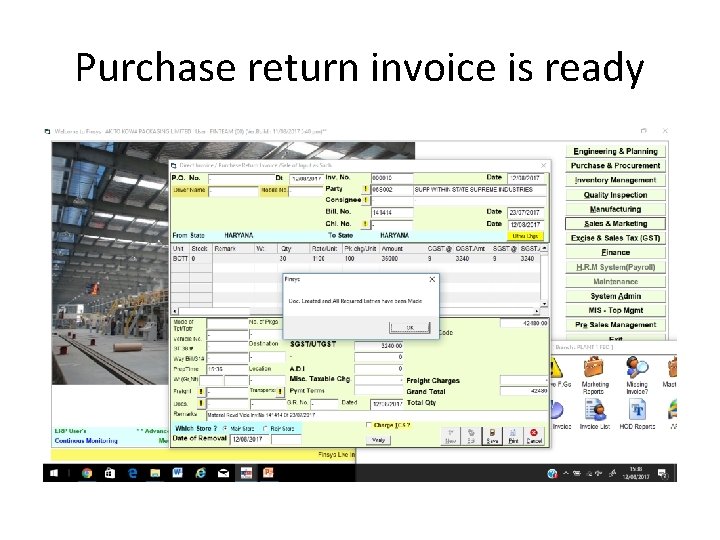Click the item grid scroll-up arrow
The height and width of the screenshot is (540, 720).
click(544, 248)
